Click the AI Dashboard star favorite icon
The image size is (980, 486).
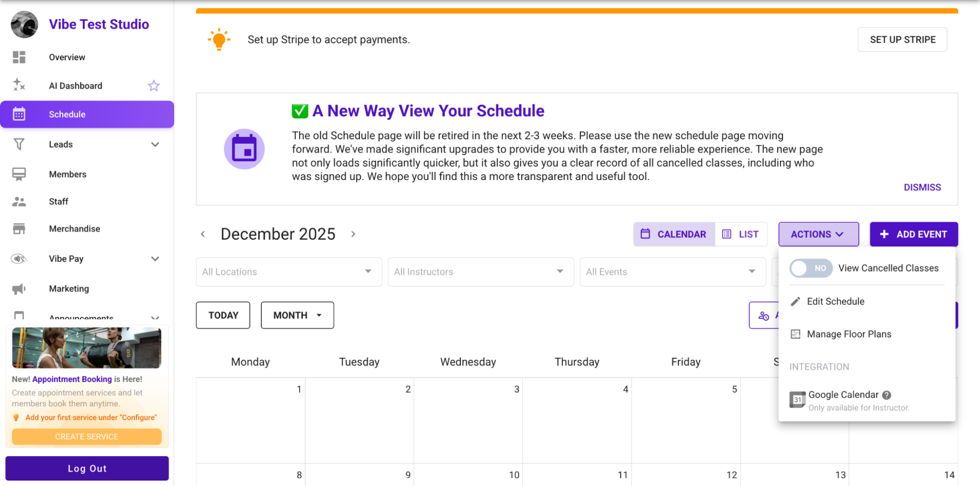[x=153, y=86]
